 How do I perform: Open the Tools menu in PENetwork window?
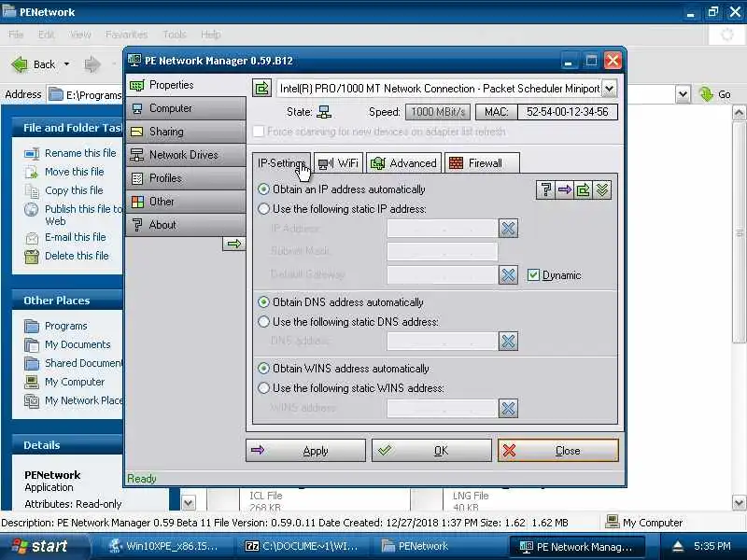point(175,35)
